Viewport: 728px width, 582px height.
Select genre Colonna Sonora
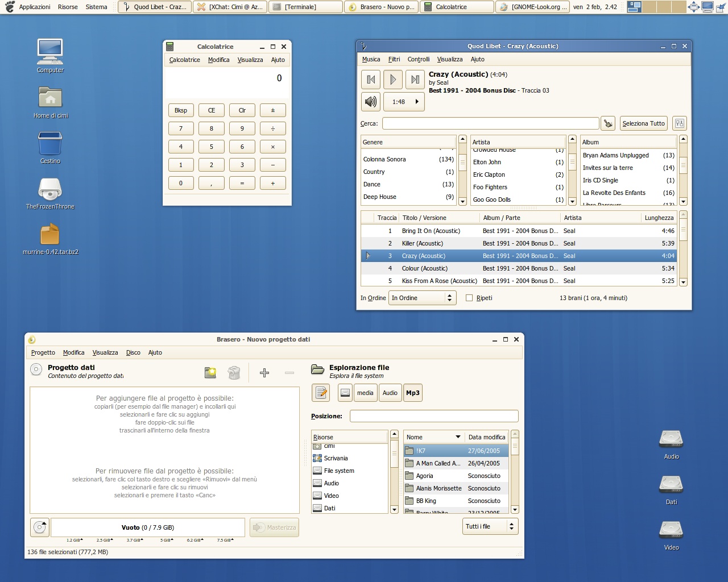point(408,159)
